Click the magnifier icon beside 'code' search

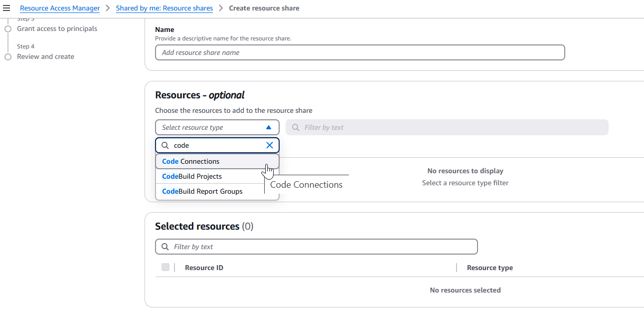(x=165, y=145)
